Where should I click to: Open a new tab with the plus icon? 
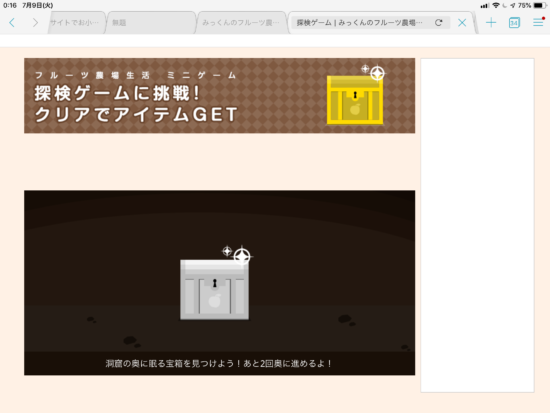pyautogui.click(x=491, y=23)
